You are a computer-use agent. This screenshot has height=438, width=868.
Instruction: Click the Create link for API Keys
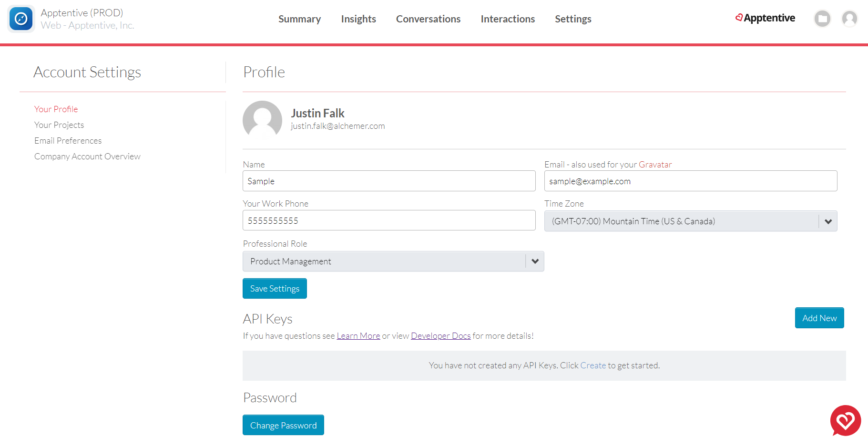593,365
